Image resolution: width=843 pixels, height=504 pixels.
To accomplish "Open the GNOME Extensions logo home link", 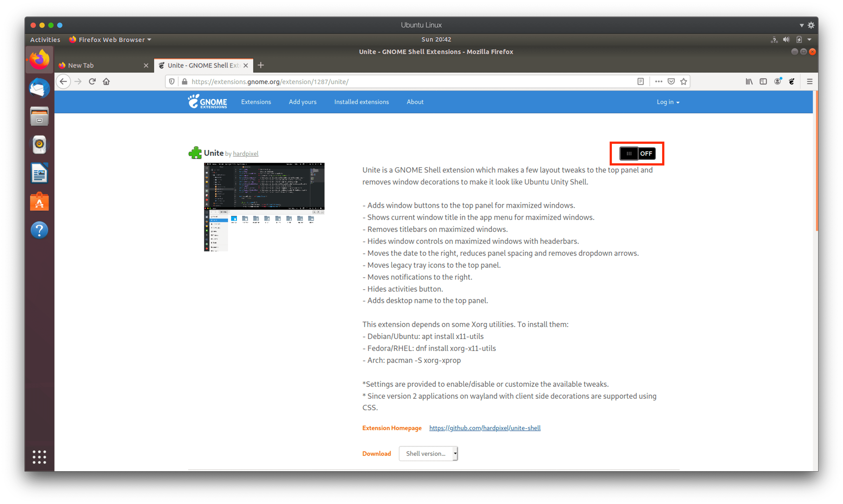I will point(207,102).
